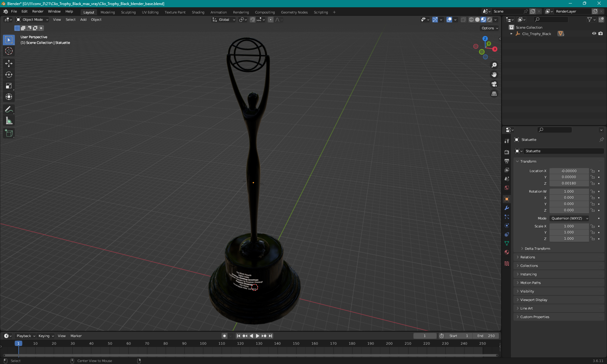This screenshot has width=607, height=364.
Task: Open the Scene properties tab
Action: [x=507, y=179]
